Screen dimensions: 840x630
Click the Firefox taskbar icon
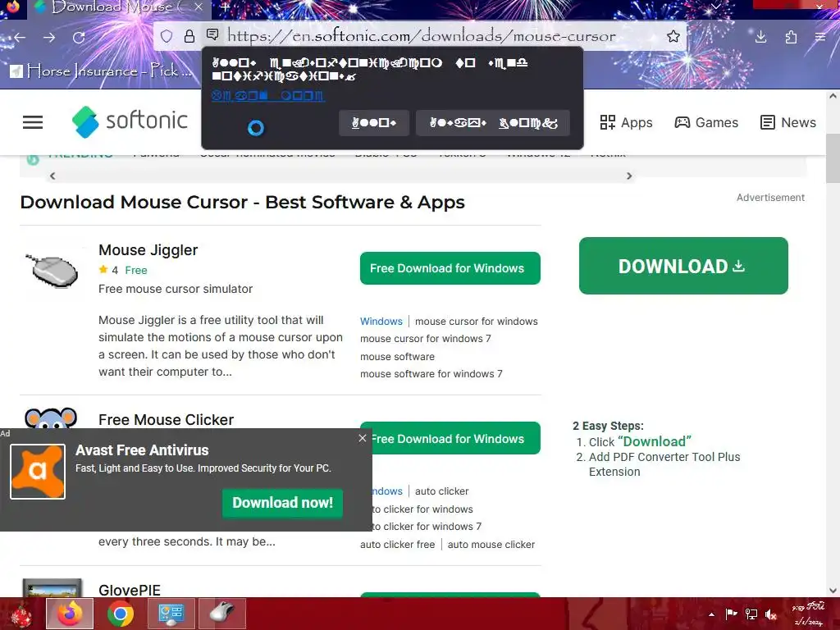point(71,614)
